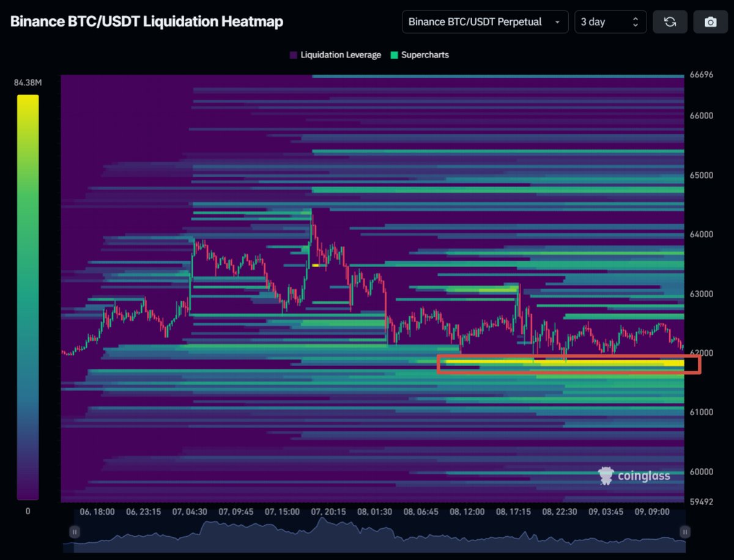Image resolution: width=734 pixels, height=560 pixels.
Task: Click the 07, 09:45 time axis label
Action: (236, 512)
